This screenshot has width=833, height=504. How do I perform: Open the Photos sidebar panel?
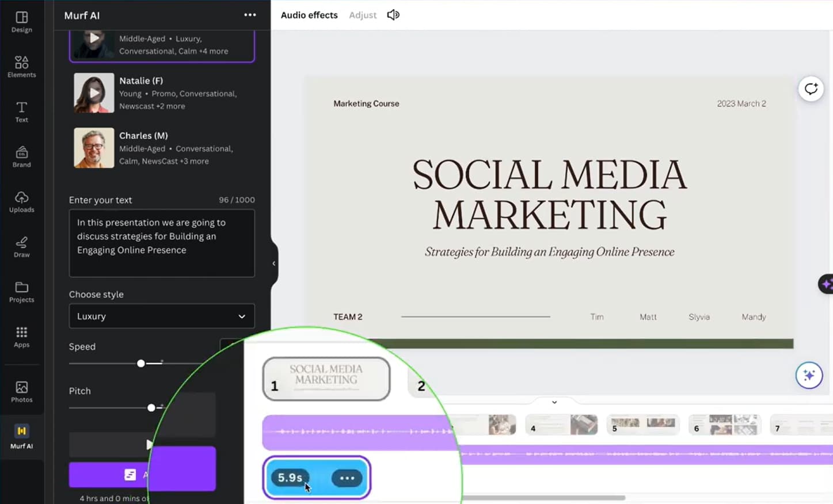coord(21,392)
